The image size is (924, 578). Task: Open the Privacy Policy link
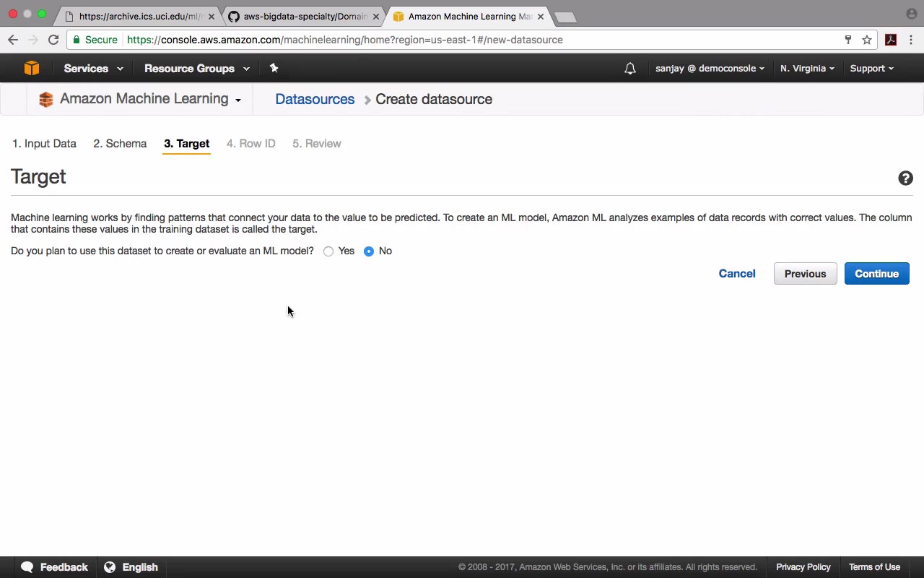point(803,567)
